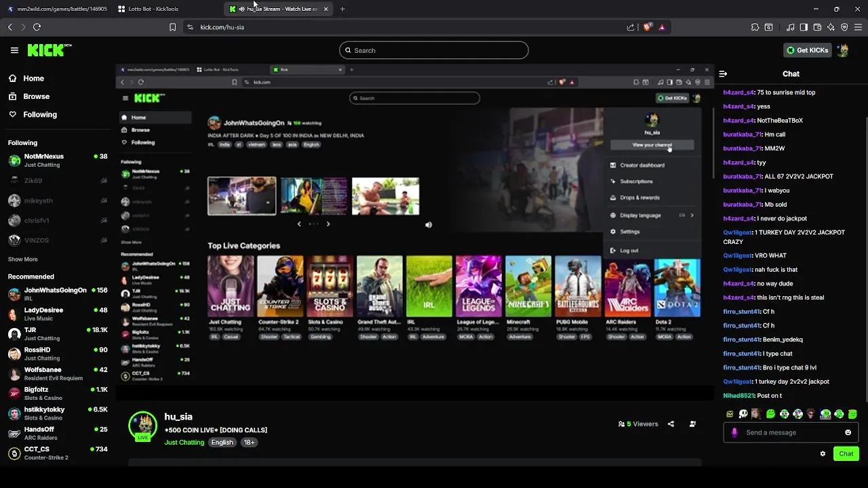868x488 pixels.
Task: Focus the Send a message input
Action: pos(791,432)
